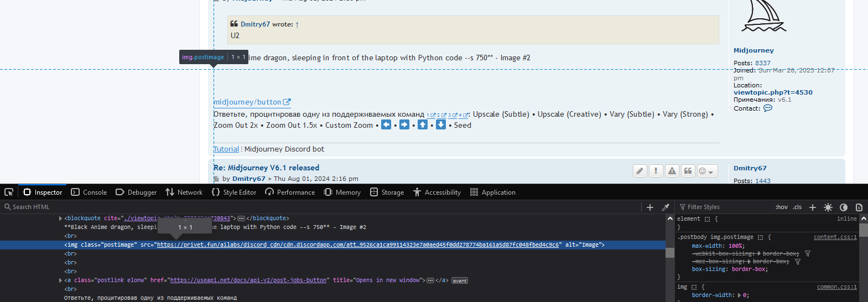The width and height of the screenshot is (868, 302).
Task: Open the useapi.net href link
Action: click(248, 280)
